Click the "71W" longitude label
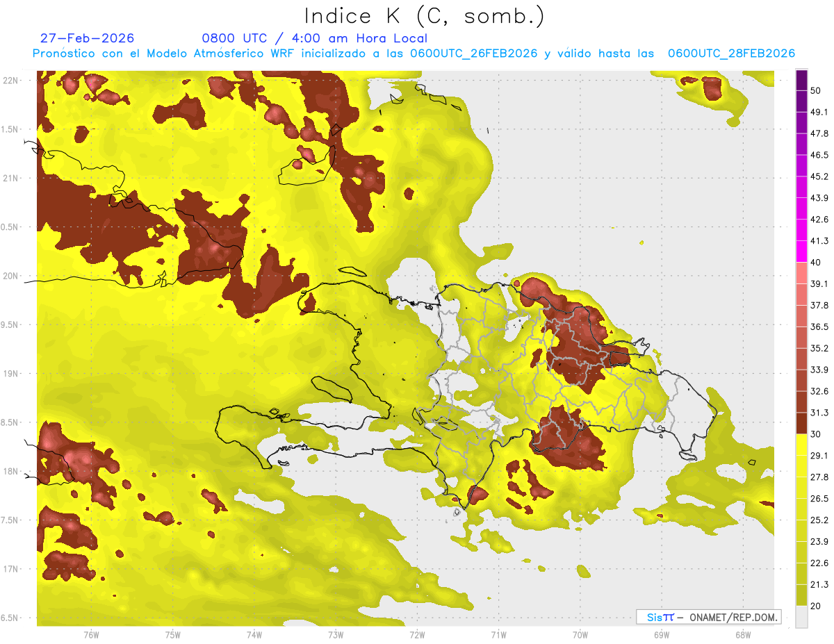Screen dimensions: 834x644 point(498,635)
